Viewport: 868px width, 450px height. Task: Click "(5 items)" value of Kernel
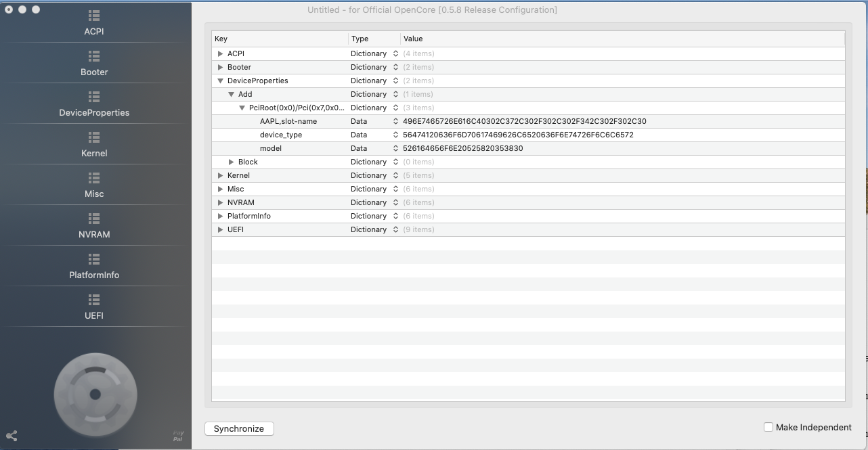point(419,175)
